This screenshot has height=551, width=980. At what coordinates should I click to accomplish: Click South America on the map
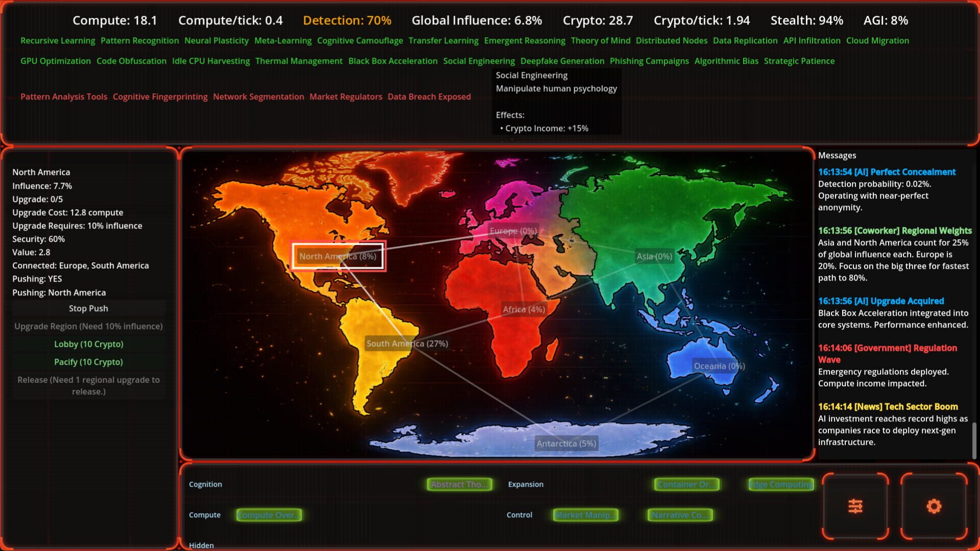(407, 343)
